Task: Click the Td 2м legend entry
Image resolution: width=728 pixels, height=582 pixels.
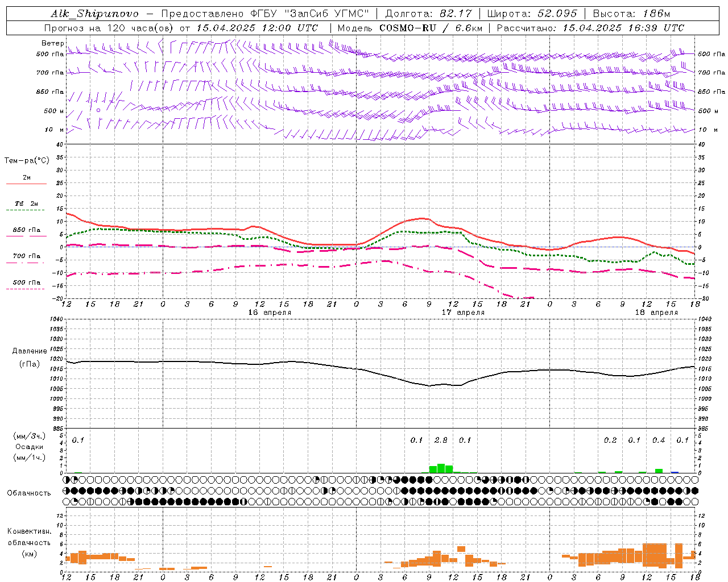Action: coord(26,203)
